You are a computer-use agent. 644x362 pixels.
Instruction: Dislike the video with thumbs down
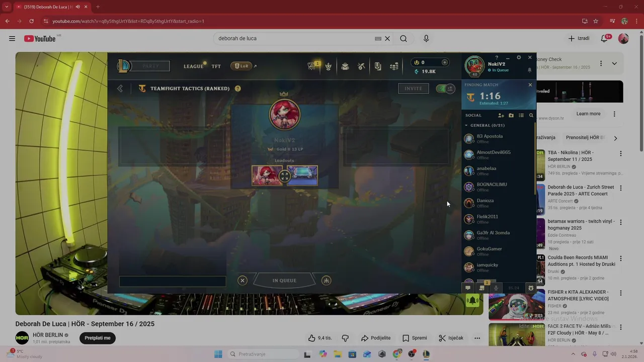click(x=345, y=338)
